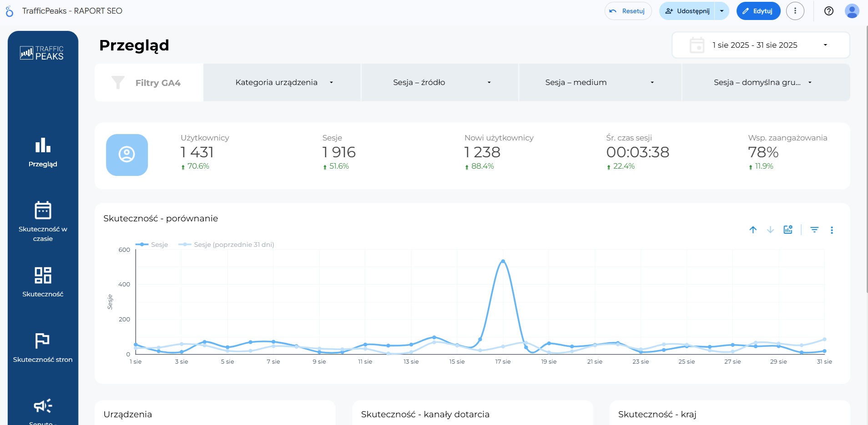
Task: Click the drill up arrow icon
Action: [x=753, y=230]
